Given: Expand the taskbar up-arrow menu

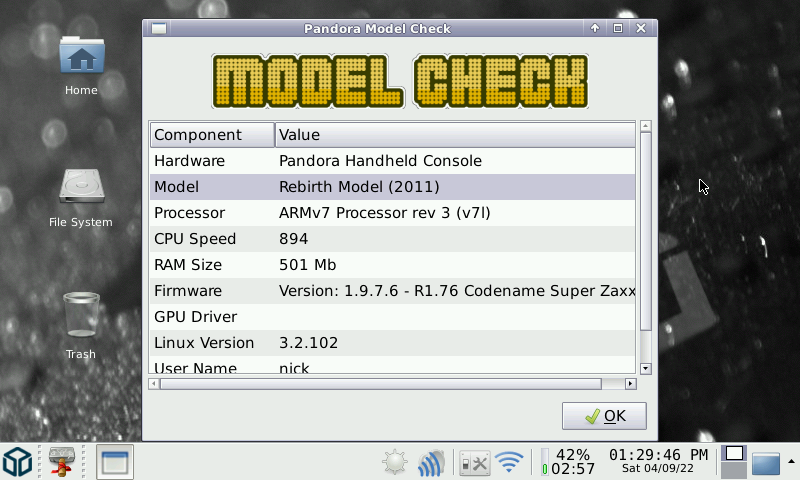Looking at the screenshot, I should [x=792, y=461].
